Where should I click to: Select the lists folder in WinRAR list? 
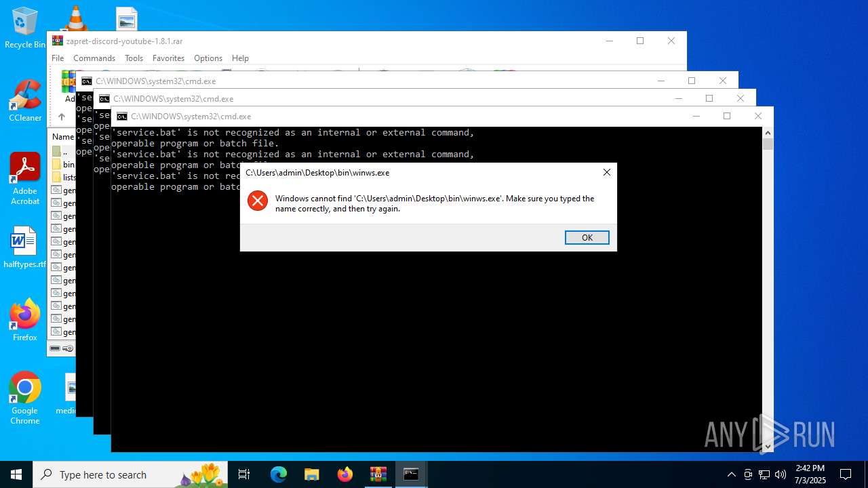click(x=63, y=178)
